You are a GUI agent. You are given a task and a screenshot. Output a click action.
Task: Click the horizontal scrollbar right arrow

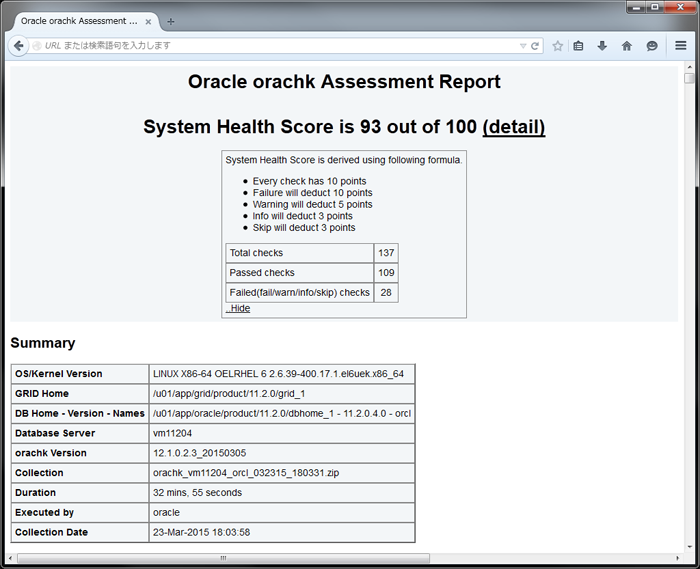click(678, 558)
